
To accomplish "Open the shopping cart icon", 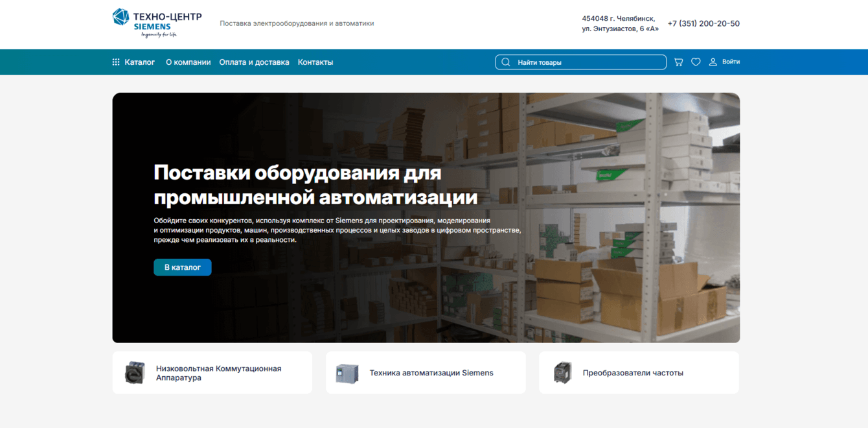I will pyautogui.click(x=678, y=62).
